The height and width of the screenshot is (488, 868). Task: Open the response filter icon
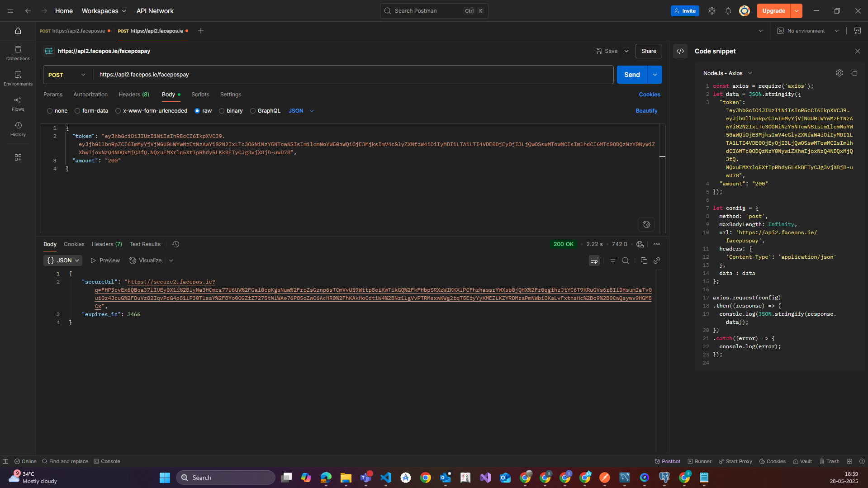(x=613, y=261)
